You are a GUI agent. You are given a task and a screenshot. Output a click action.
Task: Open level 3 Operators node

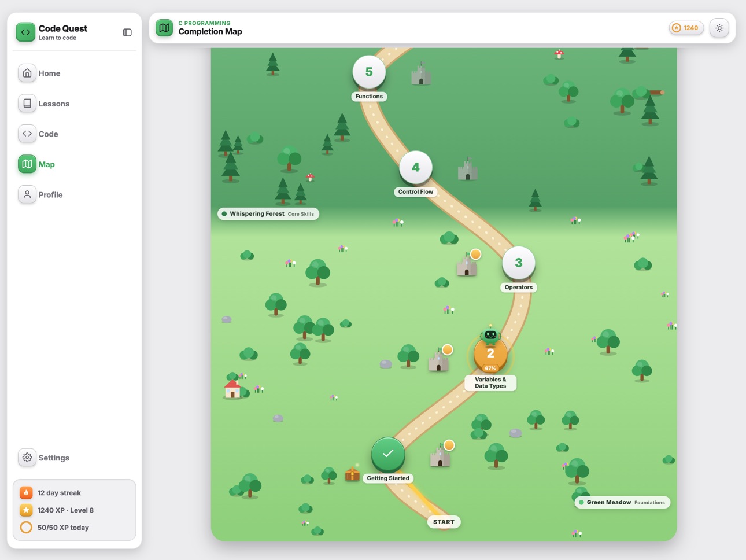[x=519, y=263]
